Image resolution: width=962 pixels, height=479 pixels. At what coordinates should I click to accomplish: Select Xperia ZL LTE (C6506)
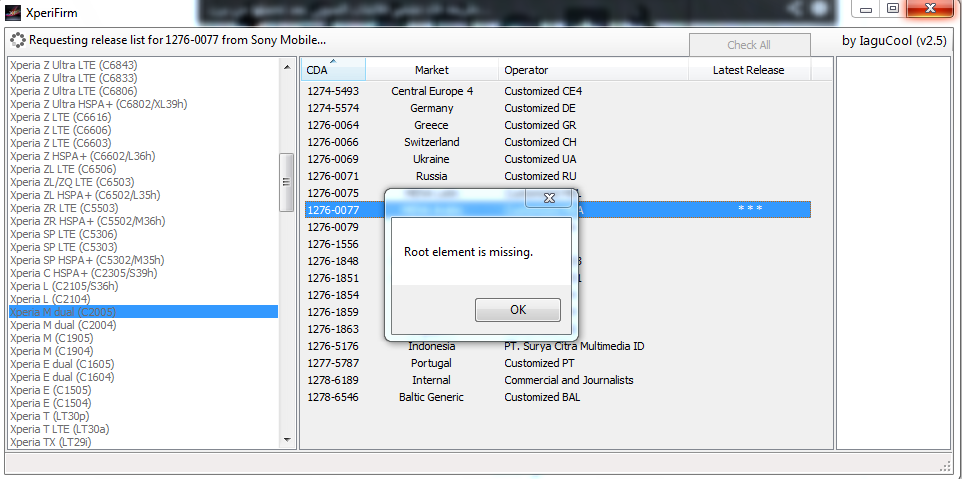[x=144, y=169]
